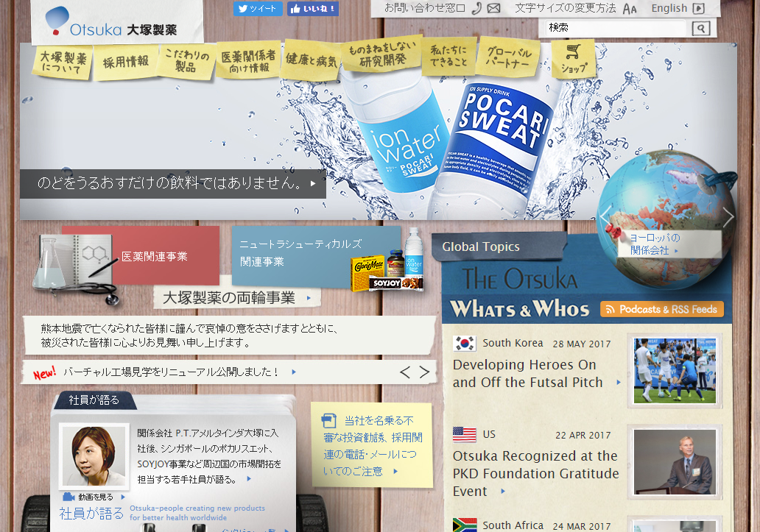
Task: Select the 社員が語る tab
Action: point(94,400)
